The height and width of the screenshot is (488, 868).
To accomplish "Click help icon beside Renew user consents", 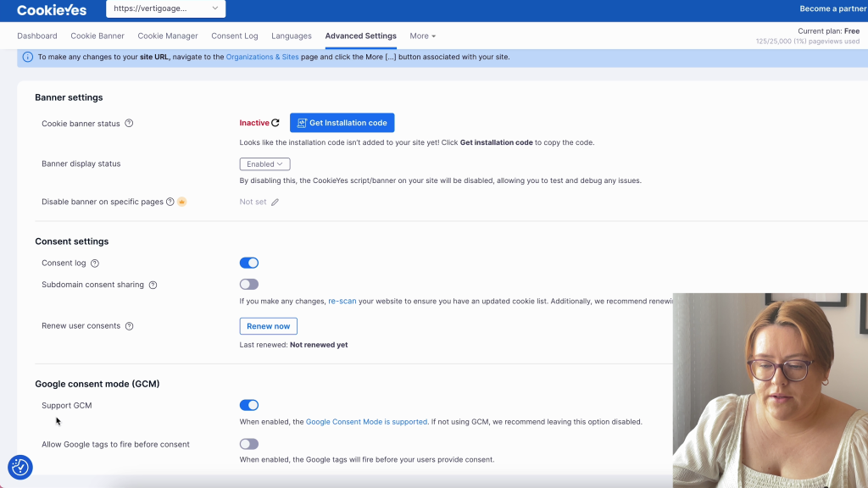I will pos(130,326).
